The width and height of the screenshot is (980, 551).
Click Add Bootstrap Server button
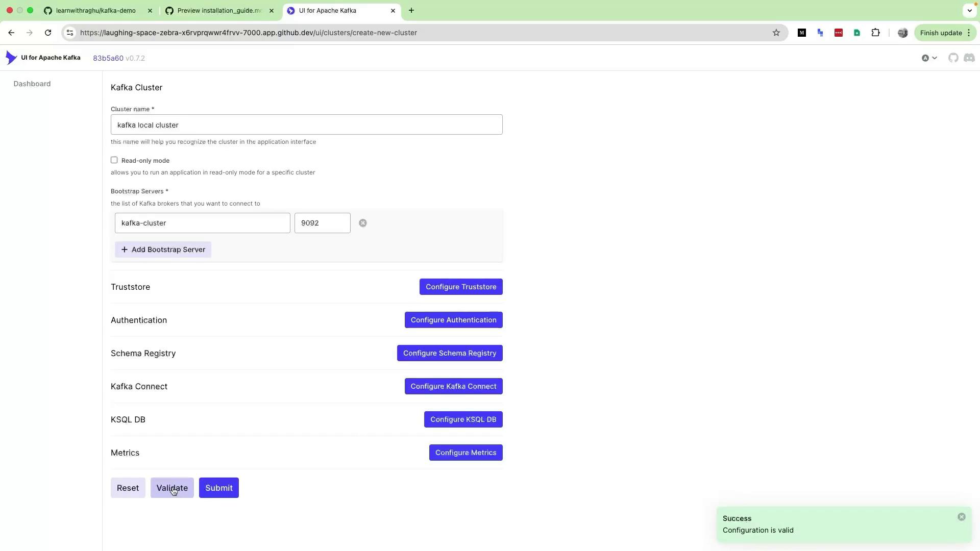tap(163, 249)
